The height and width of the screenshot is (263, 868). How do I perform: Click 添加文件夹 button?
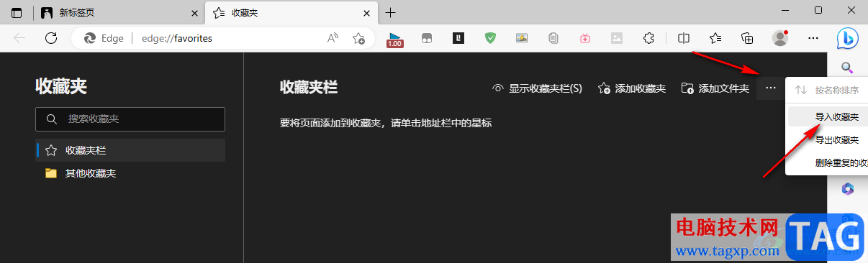coord(715,88)
